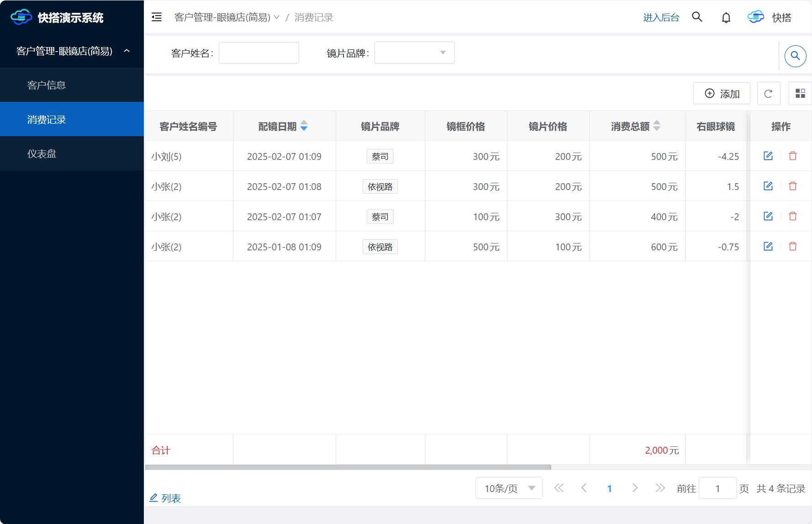This screenshot has height=524, width=812.
Task: Click 共 4 条记录 text
Action: (x=781, y=488)
